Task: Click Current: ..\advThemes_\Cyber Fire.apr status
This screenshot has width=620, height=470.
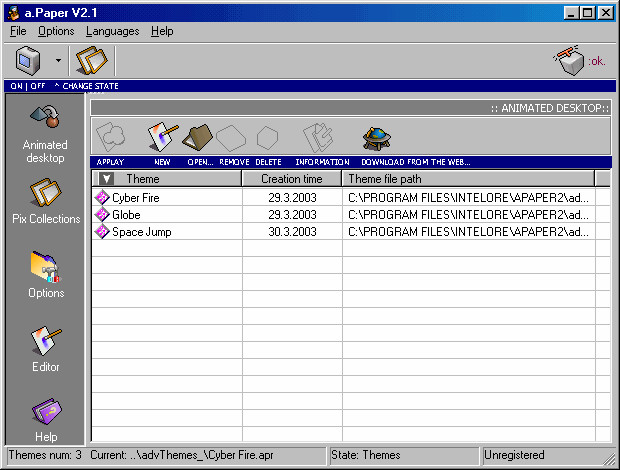Action: [x=182, y=455]
